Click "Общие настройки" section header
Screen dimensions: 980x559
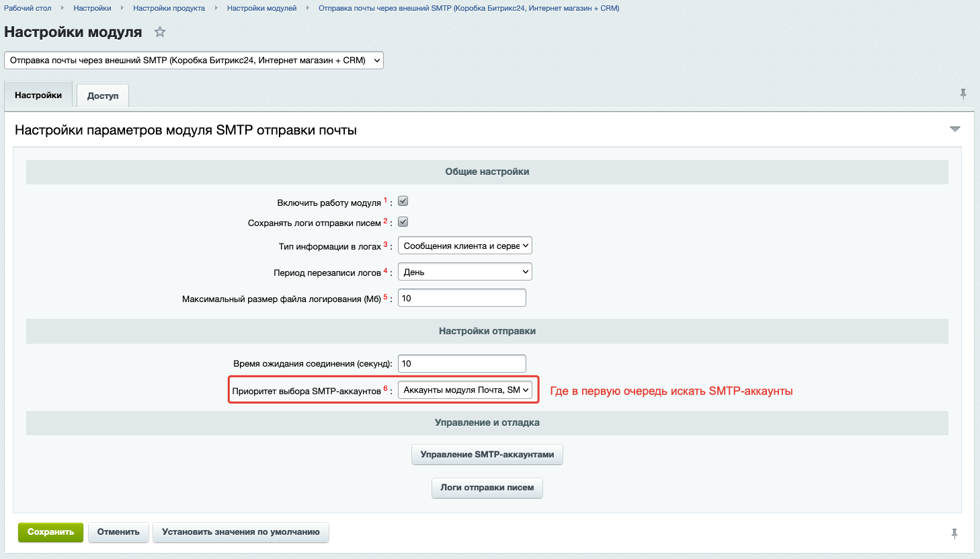pos(487,172)
